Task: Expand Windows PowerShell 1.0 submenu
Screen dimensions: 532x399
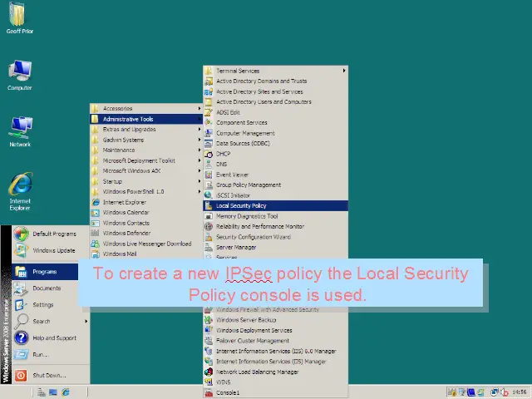Action: coord(146,192)
